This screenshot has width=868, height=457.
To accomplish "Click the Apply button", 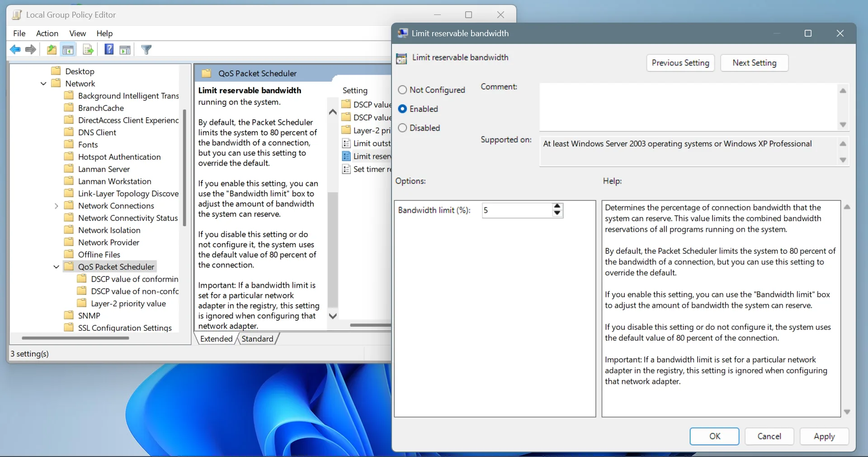I will click(824, 436).
